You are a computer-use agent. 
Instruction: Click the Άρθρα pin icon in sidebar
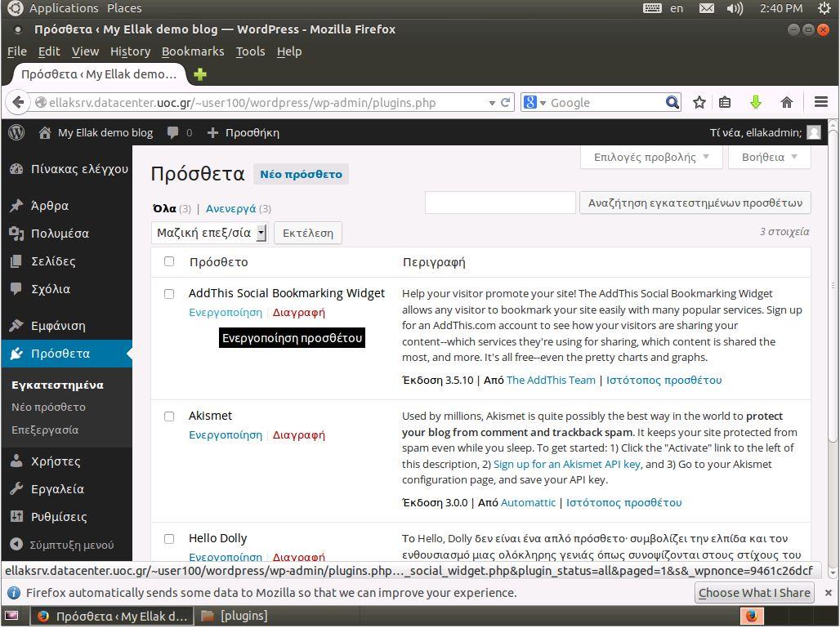pos(16,206)
